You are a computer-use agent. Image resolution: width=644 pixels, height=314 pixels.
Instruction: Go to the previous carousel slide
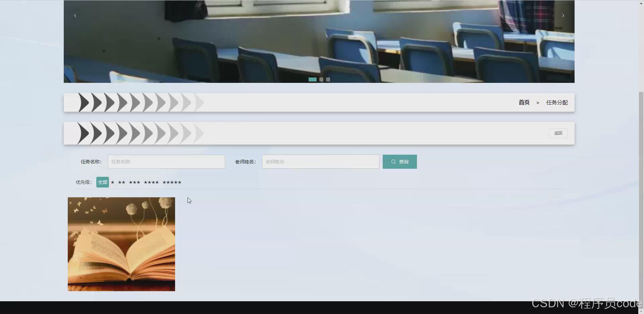75,15
